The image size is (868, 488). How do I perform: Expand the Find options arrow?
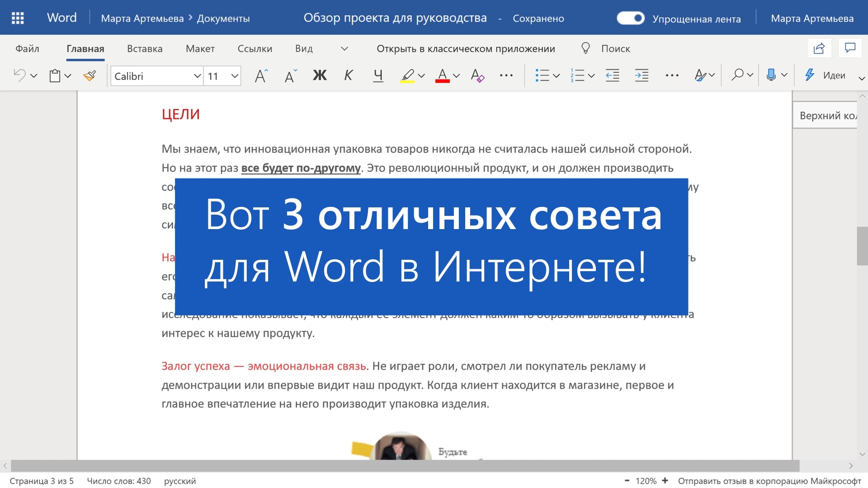point(750,75)
